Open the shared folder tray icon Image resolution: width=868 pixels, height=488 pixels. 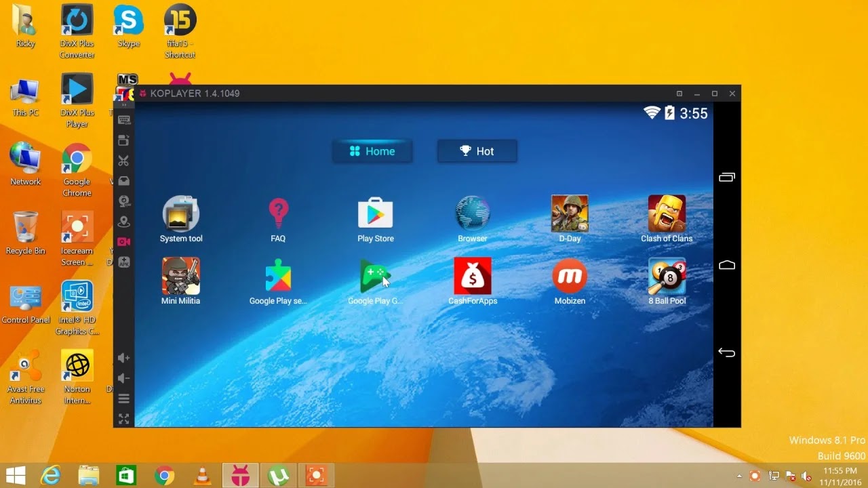(x=123, y=181)
